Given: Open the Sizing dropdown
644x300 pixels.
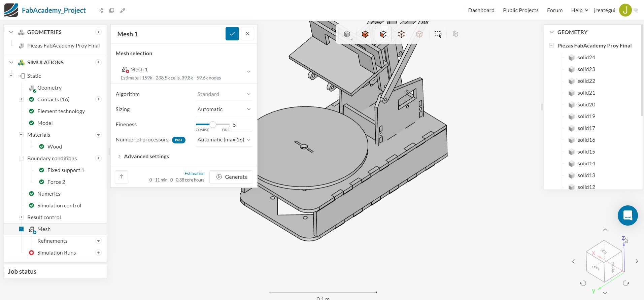Looking at the screenshot, I should point(224,109).
